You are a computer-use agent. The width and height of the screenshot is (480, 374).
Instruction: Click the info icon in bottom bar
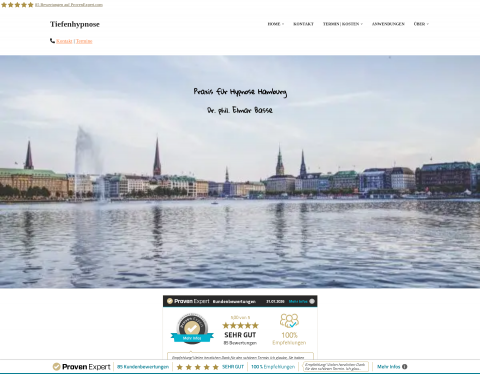(x=404, y=367)
